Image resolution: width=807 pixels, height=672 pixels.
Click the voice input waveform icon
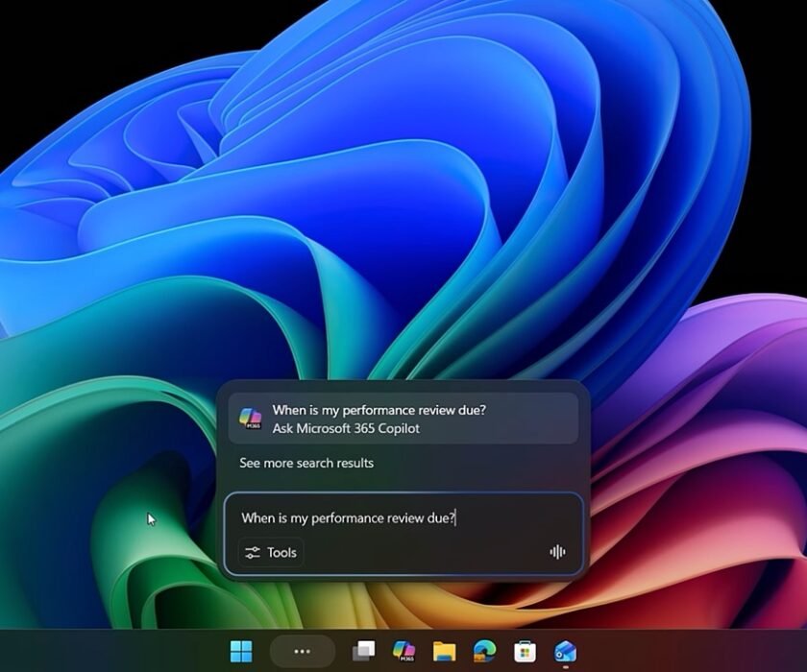click(x=559, y=552)
